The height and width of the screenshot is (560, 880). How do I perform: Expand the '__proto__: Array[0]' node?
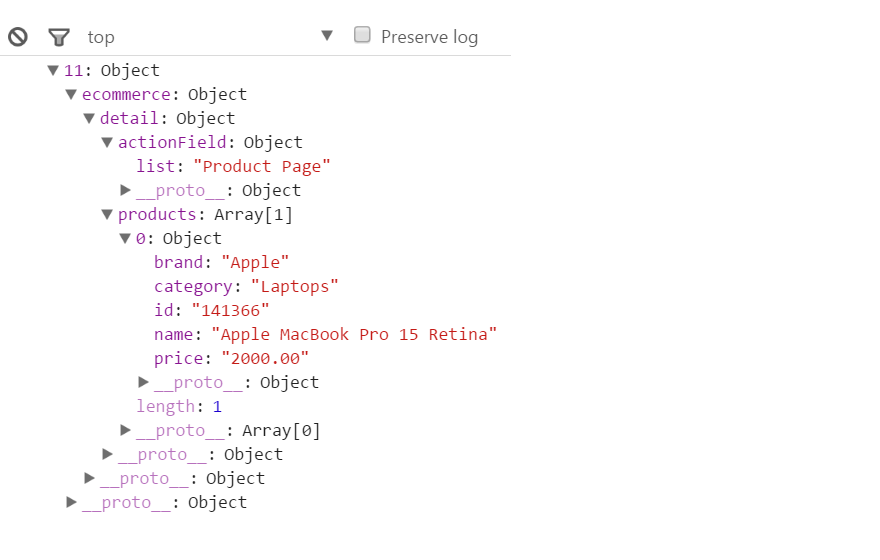[125, 430]
